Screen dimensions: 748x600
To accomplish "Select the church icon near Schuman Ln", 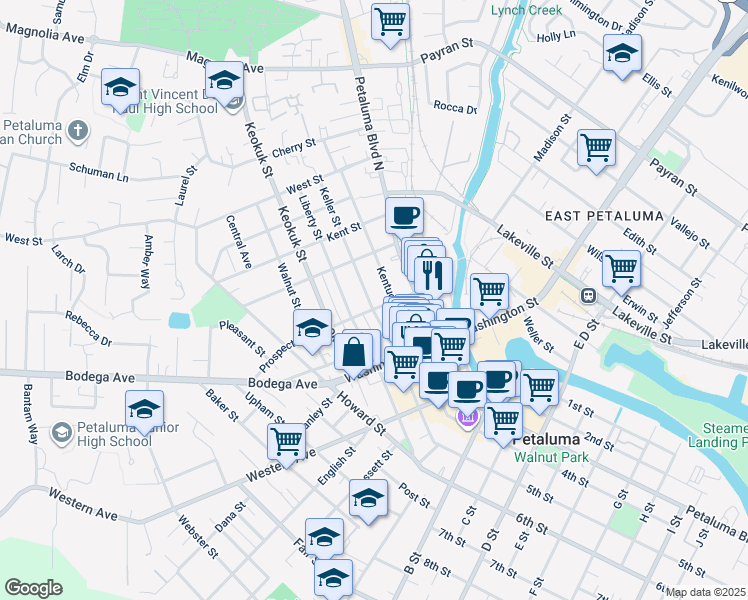I will point(78,130).
